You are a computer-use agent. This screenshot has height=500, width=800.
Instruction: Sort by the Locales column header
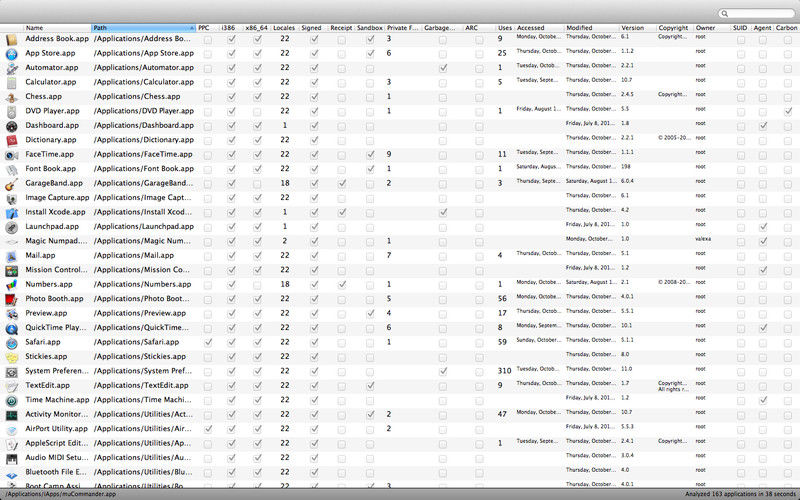click(x=284, y=28)
